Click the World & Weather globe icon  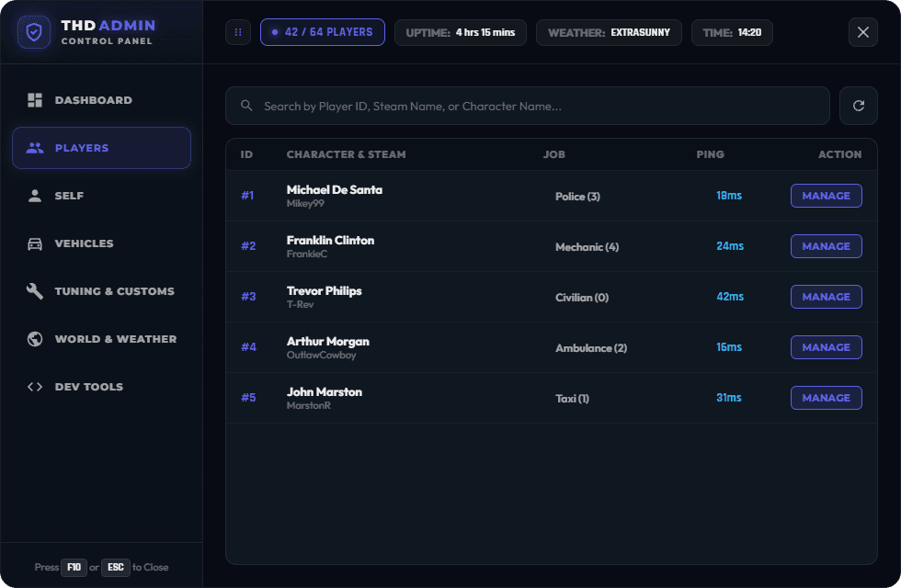coord(35,339)
